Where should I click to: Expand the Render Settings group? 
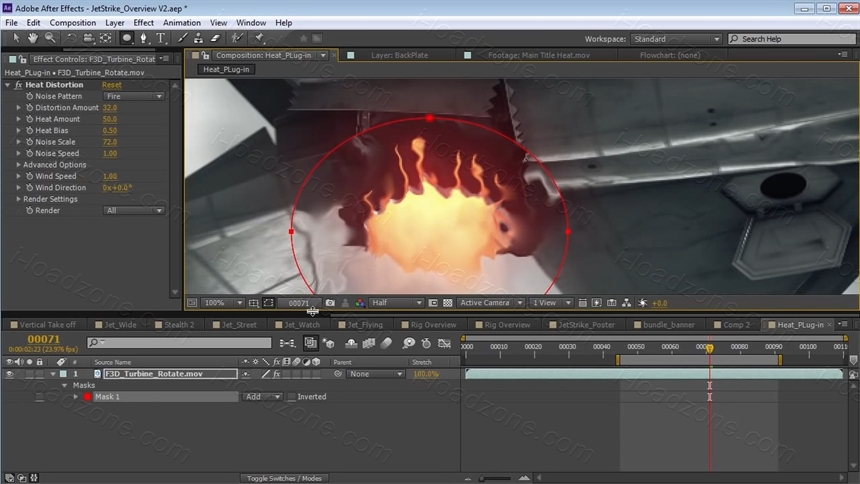(18, 199)
